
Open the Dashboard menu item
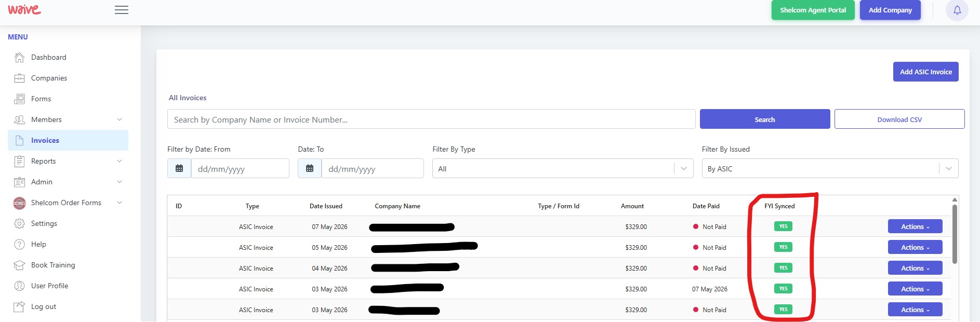(68, 57)
